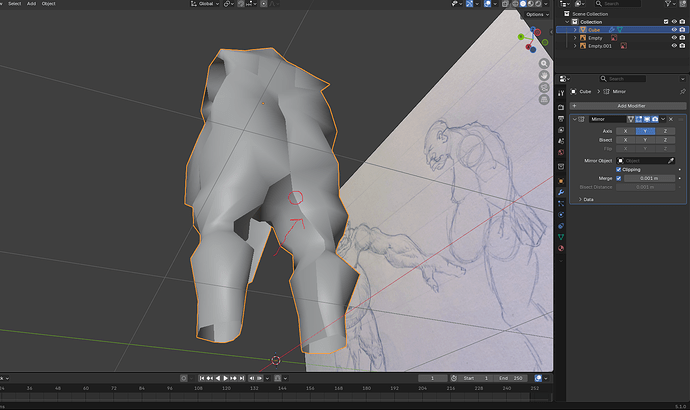
Task: Click the viewport zoom magnifier gizmo
Action: pos(544,64)
